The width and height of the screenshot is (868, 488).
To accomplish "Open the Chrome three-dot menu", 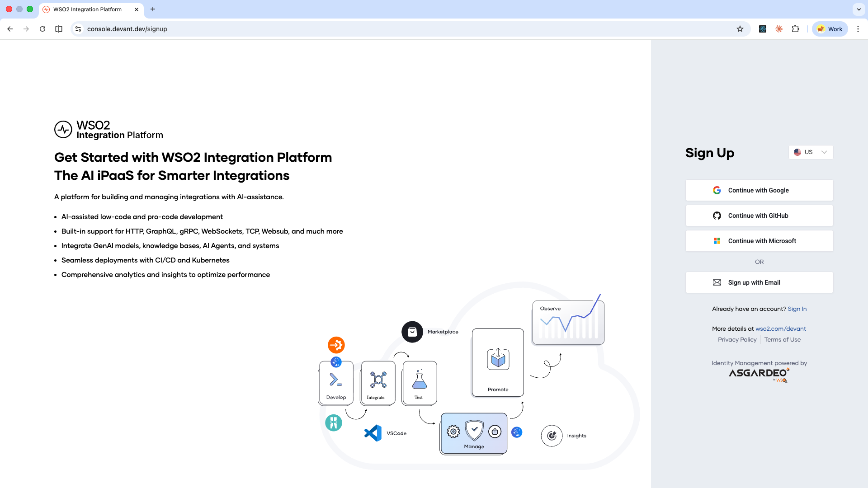I will pyautogui.click(x=858, y=29).
